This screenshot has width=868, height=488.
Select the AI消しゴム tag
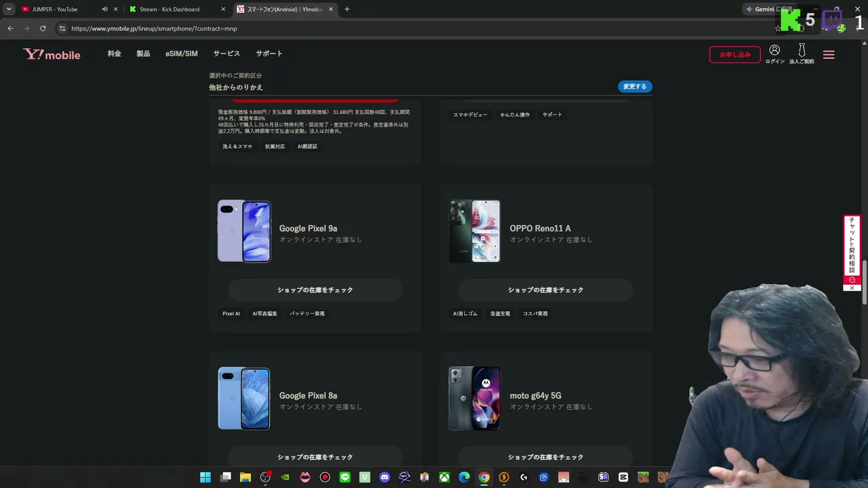pyautogui.click(x=465, y=314)
